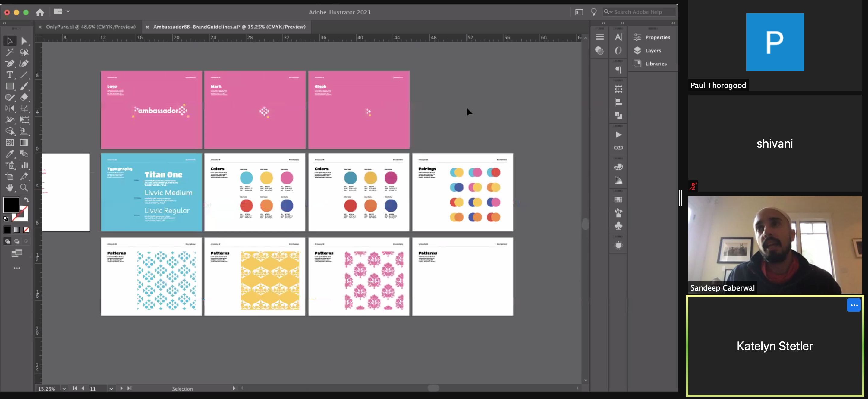The image size is (868, 399).
Task: Toggle the Arrange Documents panel icon
Action: pyautogui.click(x=58, y=11)
